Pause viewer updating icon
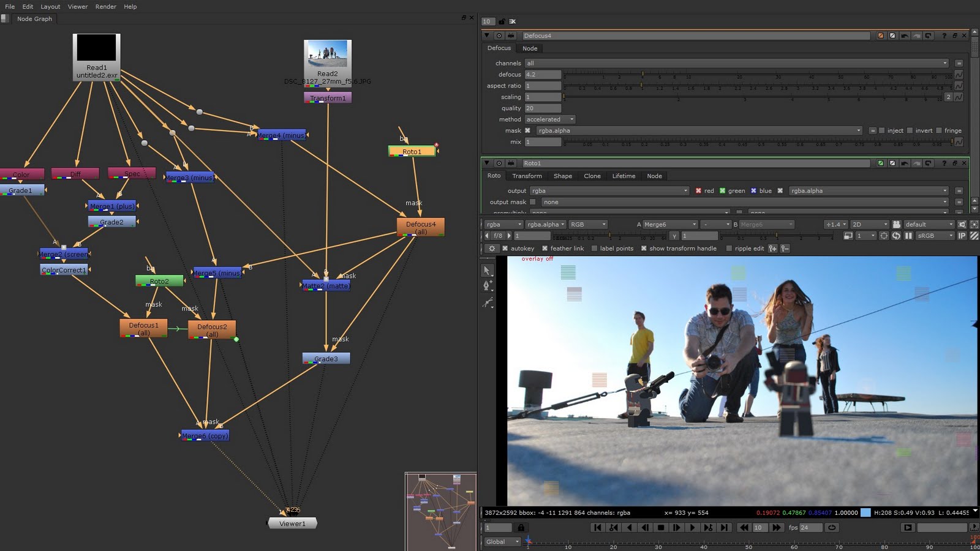This screenshot has height=551, width=980. click(x=908, y=236)
